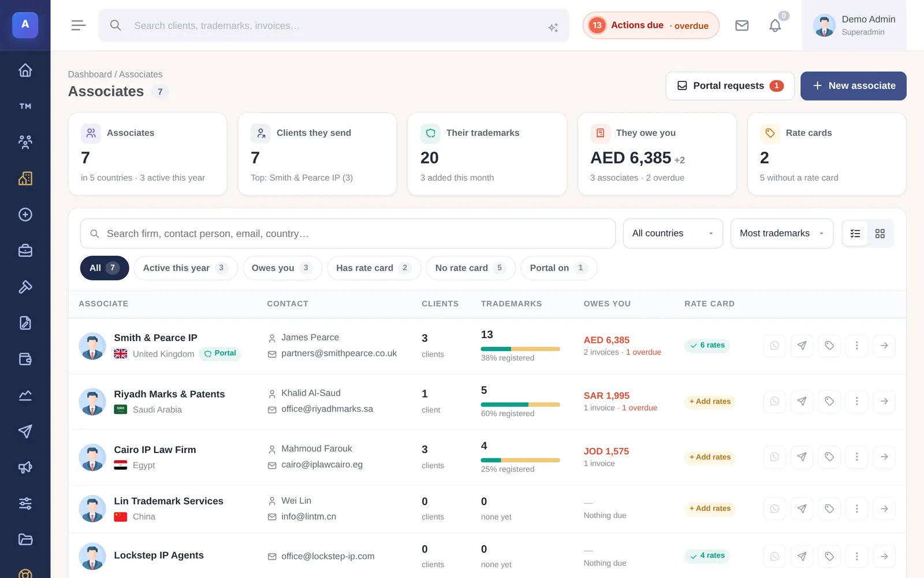Click the New associate button
Image resolution: width=924 pixels, height=578 pixels.
point(854,86)
